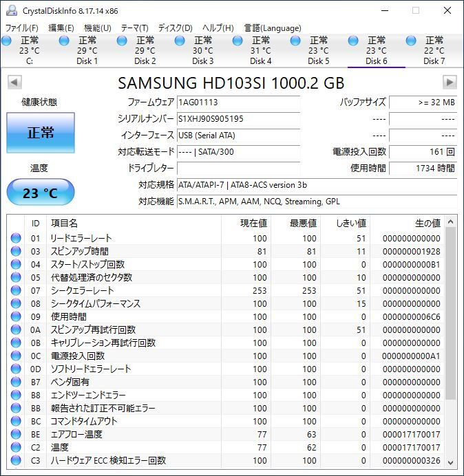Click status orb for ID 0B キャリブレーション再試行回数
The height and width of the screenshot is (476, 464).
pos(16,343)
